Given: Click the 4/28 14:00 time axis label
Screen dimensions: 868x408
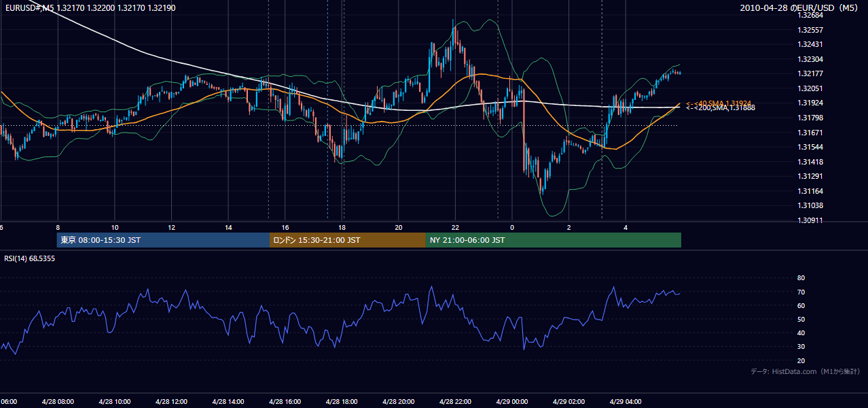Looking at the screenshot, I should (228, 401).
